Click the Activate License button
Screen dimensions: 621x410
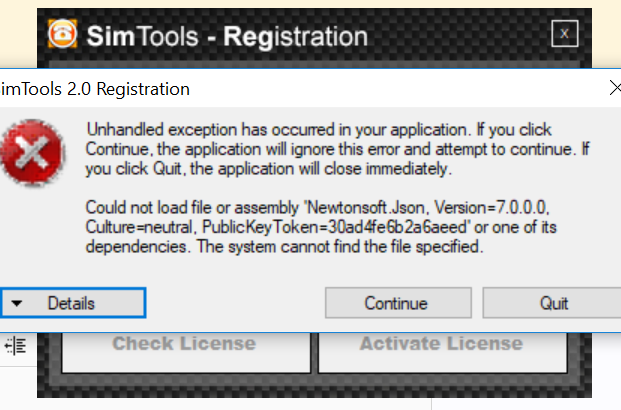pos(442,352)
